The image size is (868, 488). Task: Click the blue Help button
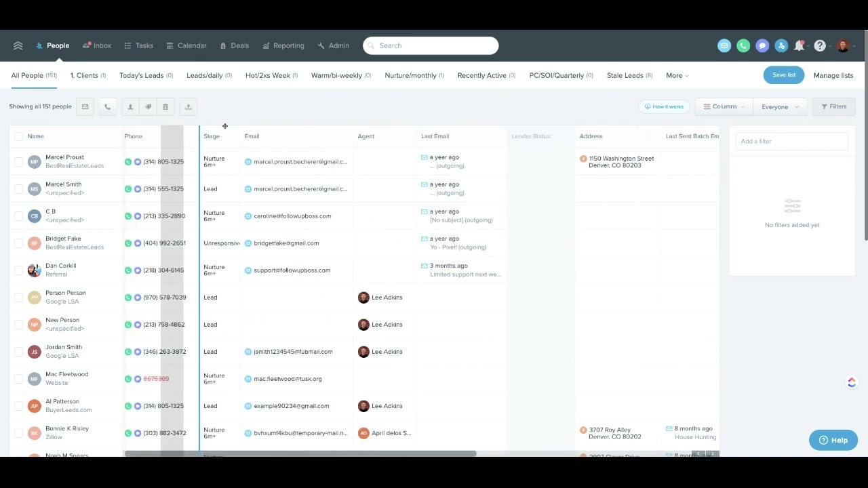(x=833, y=440)
